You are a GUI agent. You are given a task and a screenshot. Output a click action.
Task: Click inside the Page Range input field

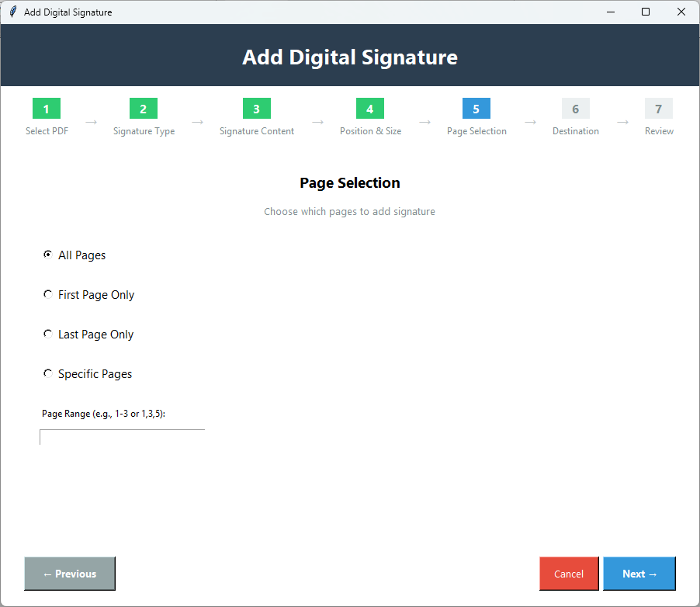point(121,436)
